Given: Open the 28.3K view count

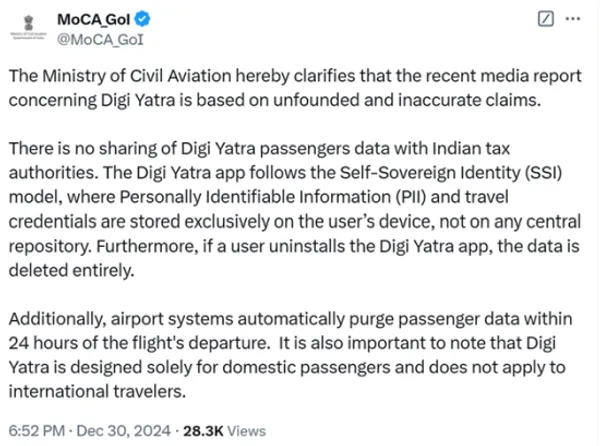Looking at the screenshot, I should coord(203,431).
